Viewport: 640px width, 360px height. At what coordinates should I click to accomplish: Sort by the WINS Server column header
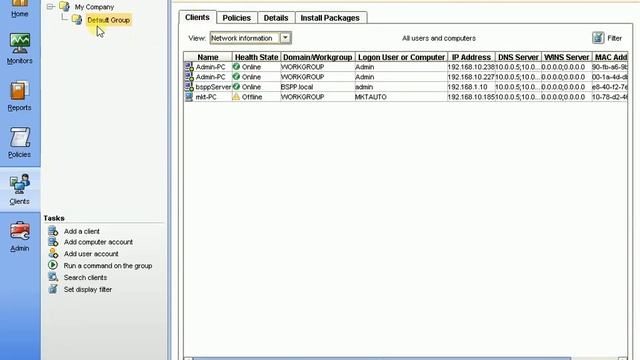[x=567, y=57]
